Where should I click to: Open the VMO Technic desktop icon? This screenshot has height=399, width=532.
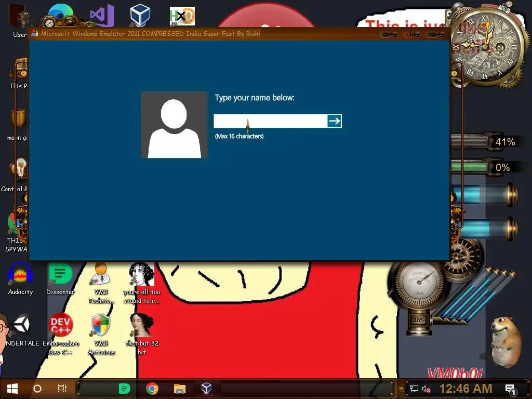(x=101, y=282)
